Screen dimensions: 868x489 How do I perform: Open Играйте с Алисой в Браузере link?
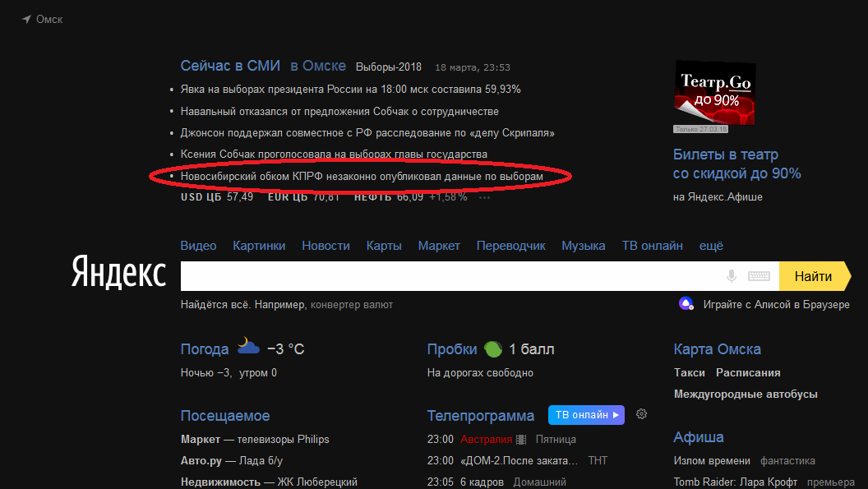pyautogui.click(x=776, y=305)
